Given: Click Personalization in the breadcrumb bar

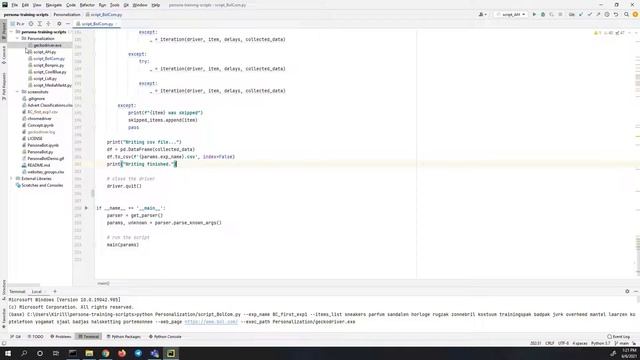Looking at the screenshot, I should pyautogui.click(x=67, y=15).
